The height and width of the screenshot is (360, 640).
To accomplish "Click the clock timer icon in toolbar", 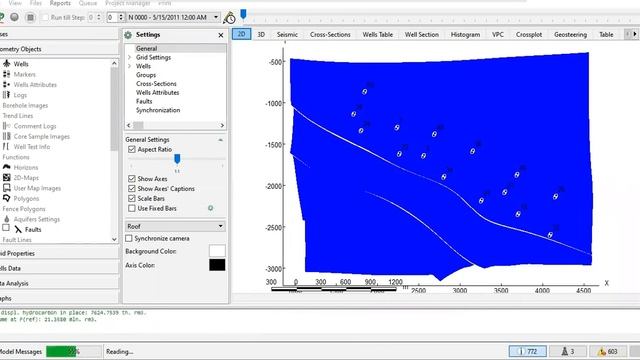I will [x=229, y=18].
